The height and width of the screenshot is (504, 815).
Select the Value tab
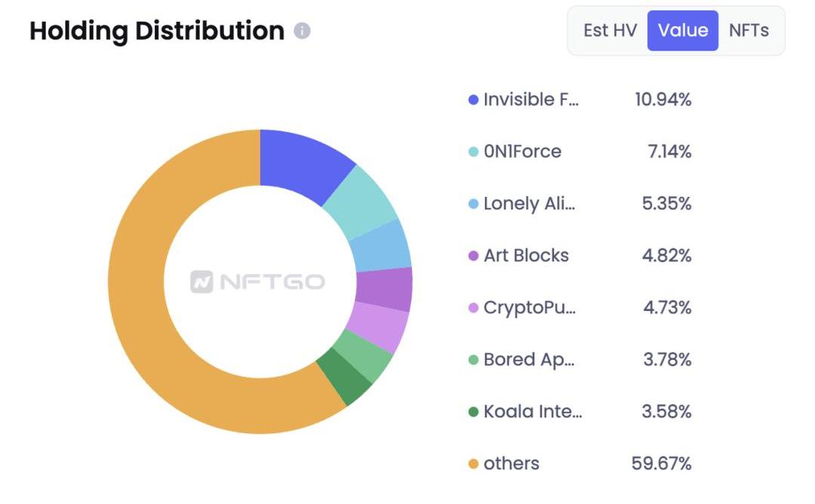pyautogui.click(x=683, y=30)
